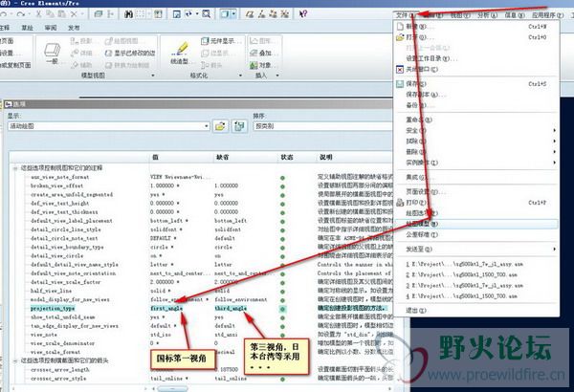
Task: Click the 叠加 overlay ribbon item
Action: [264, 54]
